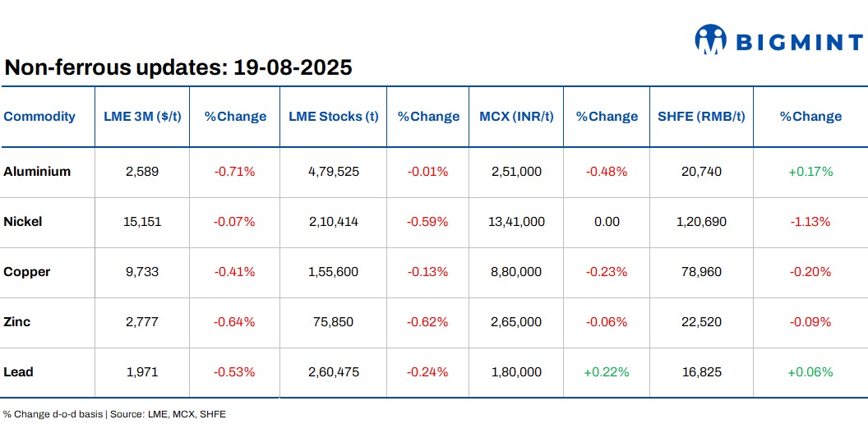Click the Aluminium row label
This screenshot has width=868, height=424.
37,172
